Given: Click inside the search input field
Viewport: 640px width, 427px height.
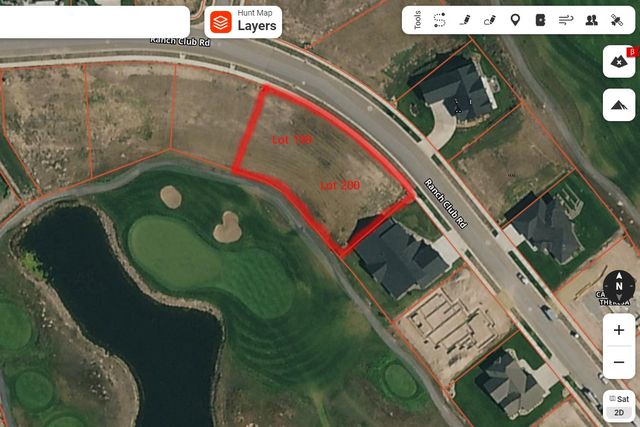Looking at the screenshot, I should click(x=94, y=22).
